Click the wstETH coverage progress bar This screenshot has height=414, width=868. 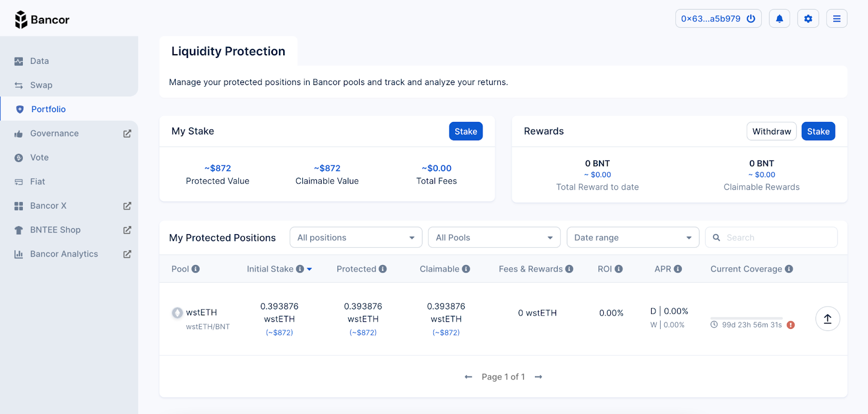(746, 318)
